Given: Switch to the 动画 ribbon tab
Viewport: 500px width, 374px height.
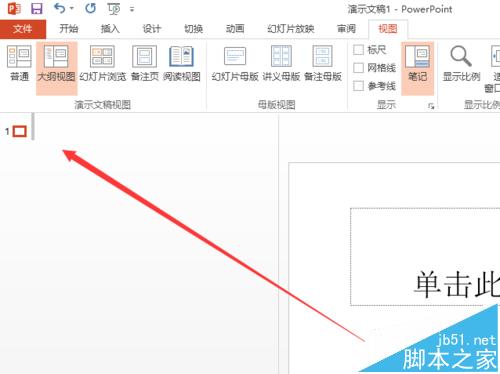Looking at the screenshot, I should 235,29.
